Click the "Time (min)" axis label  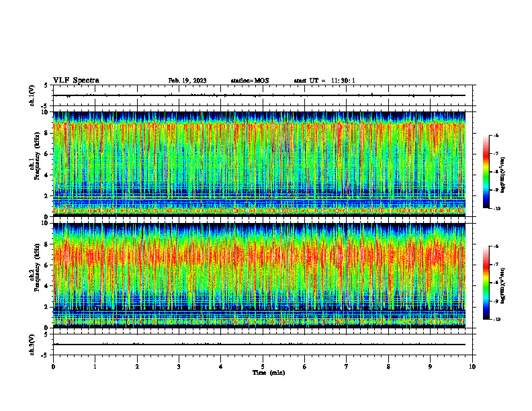(269, 373)
